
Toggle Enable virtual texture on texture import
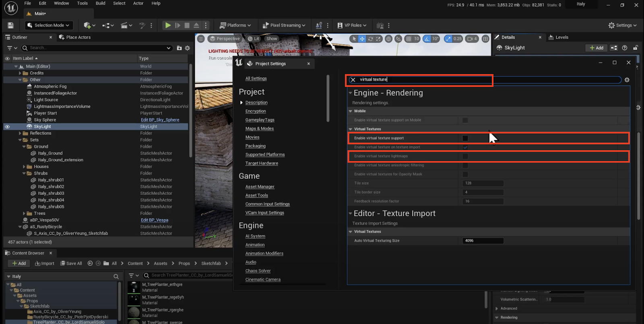click(465, 147)
